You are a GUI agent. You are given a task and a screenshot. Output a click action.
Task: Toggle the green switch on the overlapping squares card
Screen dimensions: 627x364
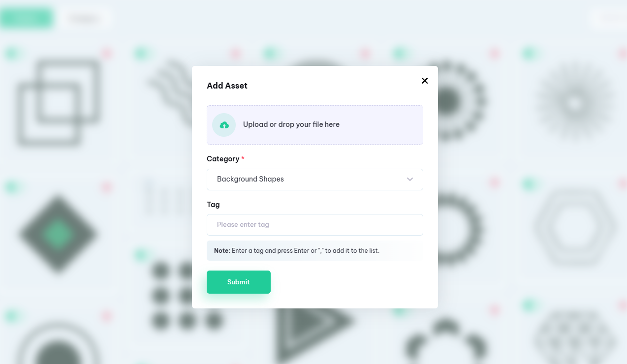coord(12,53)
